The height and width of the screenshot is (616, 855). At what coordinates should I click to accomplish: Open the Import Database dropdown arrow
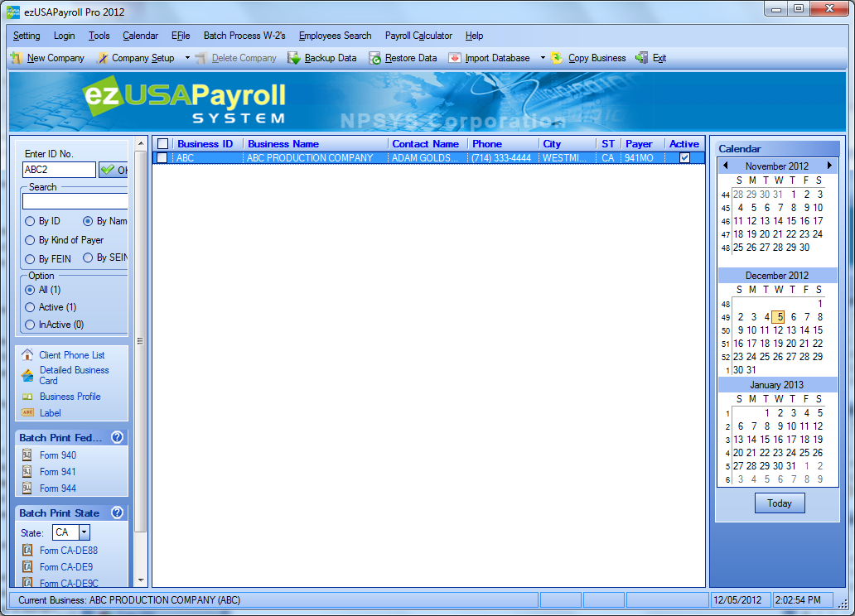pyautogui.click(x=543, y=58)
